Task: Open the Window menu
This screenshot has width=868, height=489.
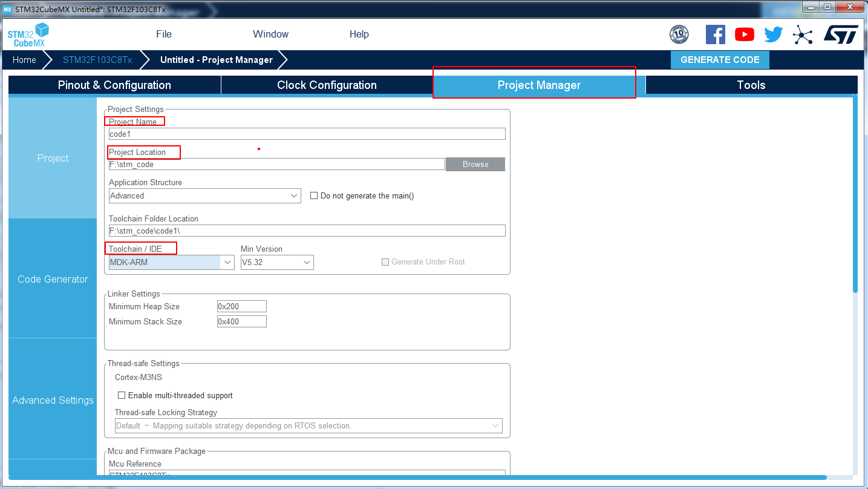Action: [x=270, y=34]
